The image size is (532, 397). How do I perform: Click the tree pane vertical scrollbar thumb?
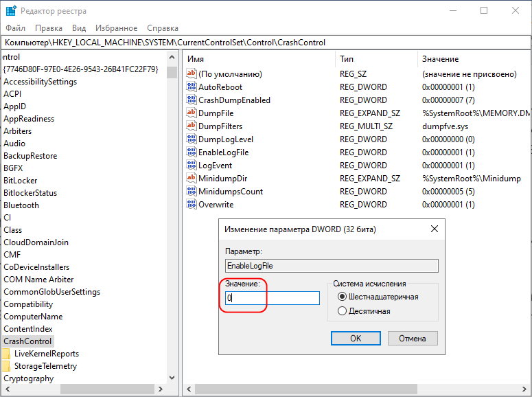(172, 72)
